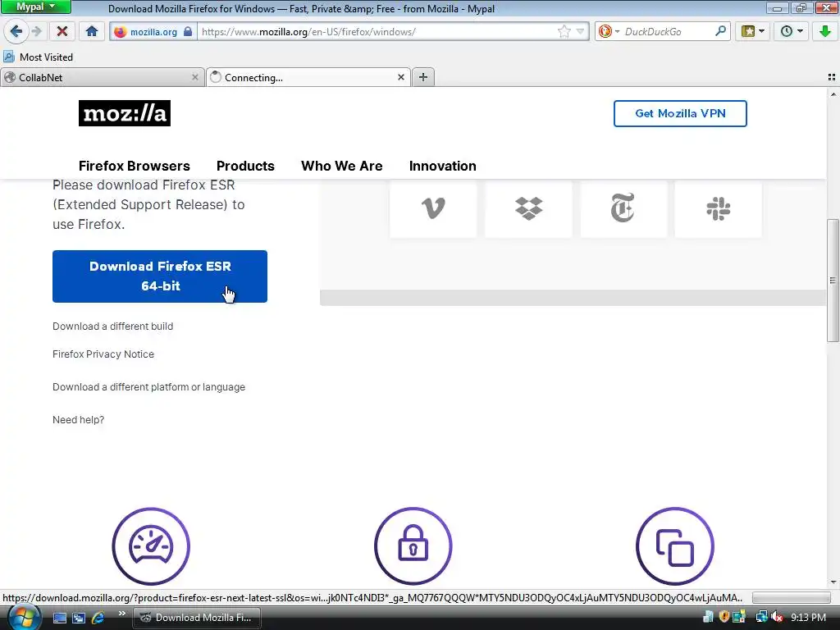Click the padlock feature icon
Image resolution: width=840 pixels, height=630 pixels.
tap(413, 546)
